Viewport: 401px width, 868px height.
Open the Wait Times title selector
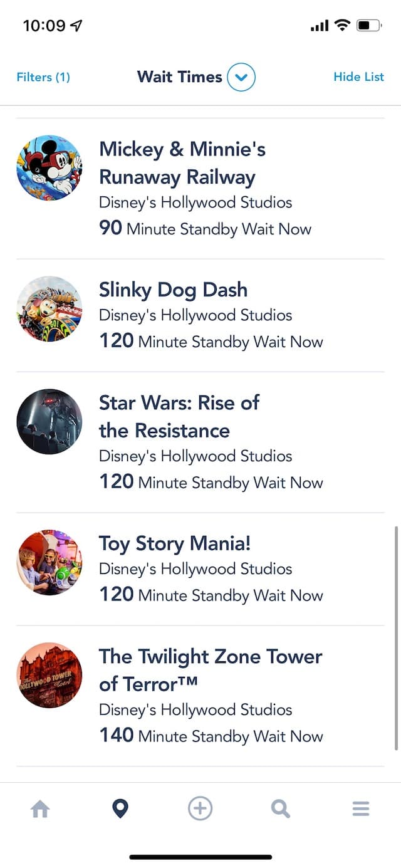coord(180,77)
